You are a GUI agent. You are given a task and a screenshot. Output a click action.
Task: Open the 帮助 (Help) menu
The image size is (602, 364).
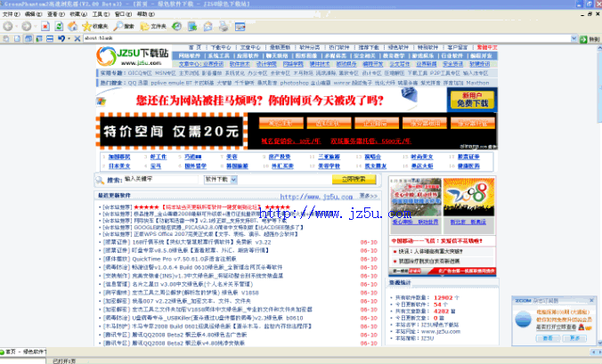click(x=145, y=14)
